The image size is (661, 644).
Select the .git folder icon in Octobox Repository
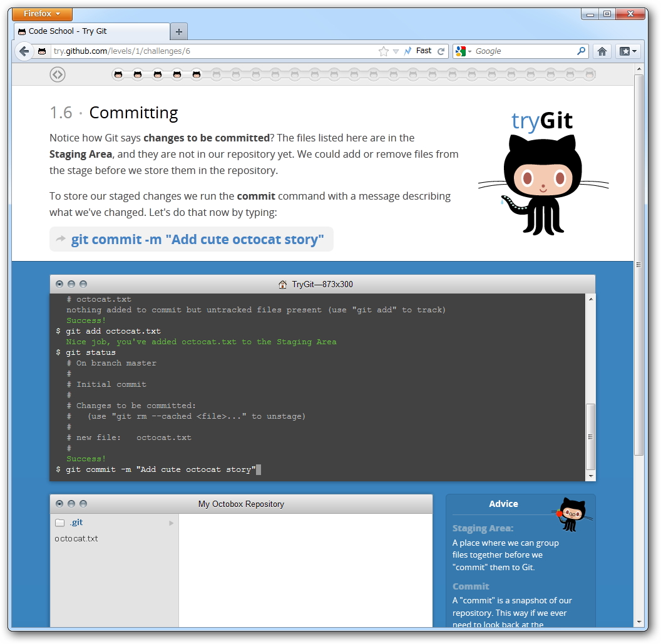[x=59, y=522]
